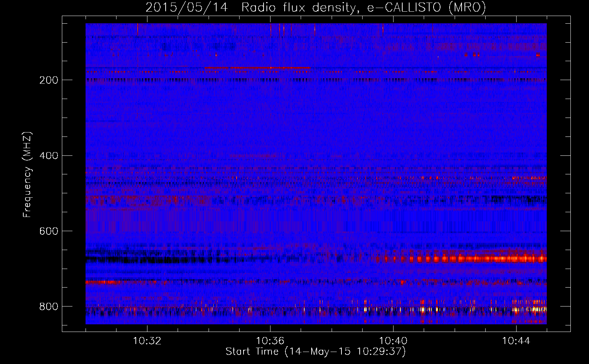Click the 10:44 time tick label
This screenshot has width=589, height=364.
(x=516, y=341)
